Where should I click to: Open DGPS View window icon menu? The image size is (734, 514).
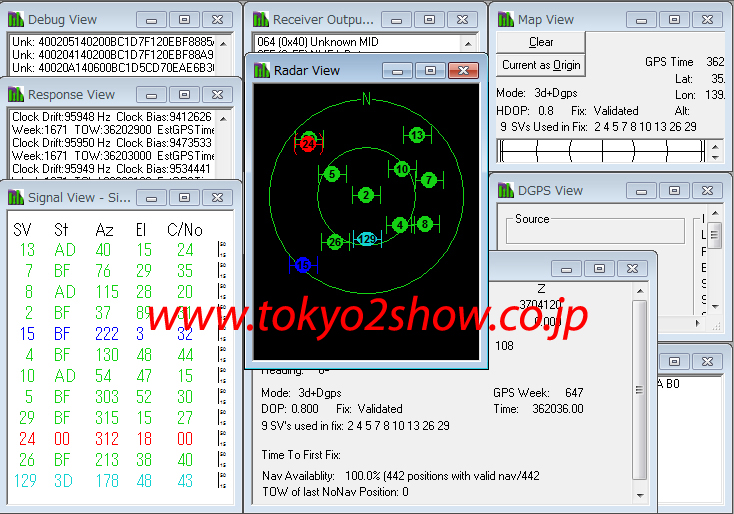pyautogui.click(x=506, y=190)
